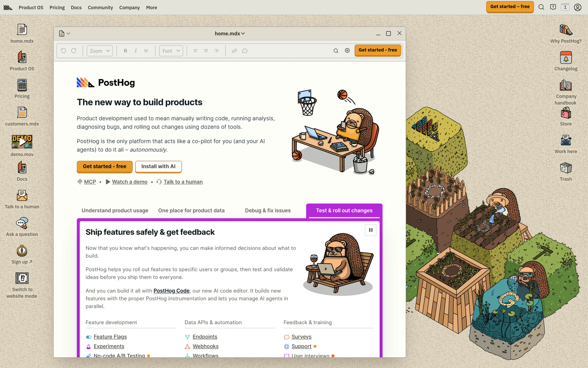Open the user account icon
The image size is (588, 368).
point(578,7)
